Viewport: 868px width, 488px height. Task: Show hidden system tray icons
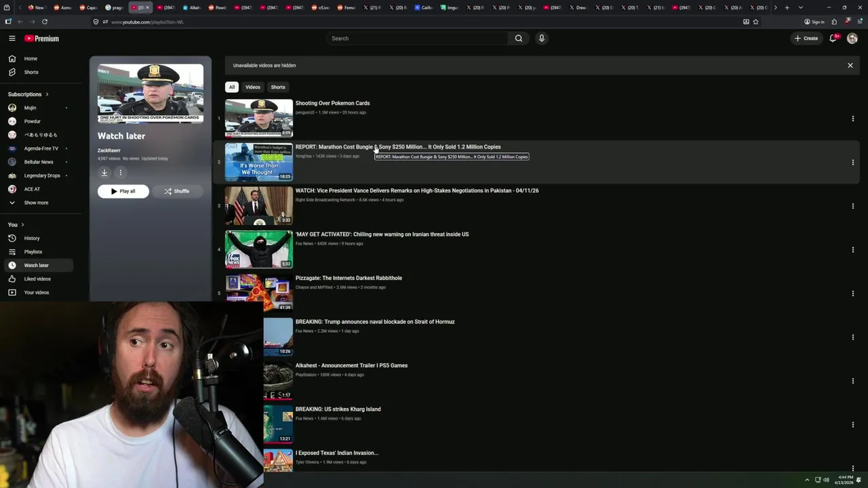pyautogui.click(x=807, y=480)
